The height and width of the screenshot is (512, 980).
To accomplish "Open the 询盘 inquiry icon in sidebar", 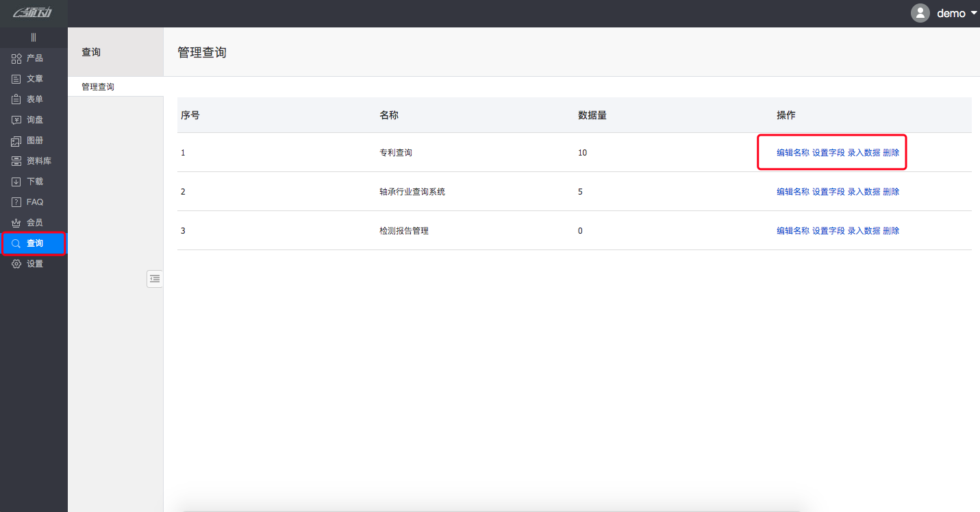I will click(x=17, y=120).
